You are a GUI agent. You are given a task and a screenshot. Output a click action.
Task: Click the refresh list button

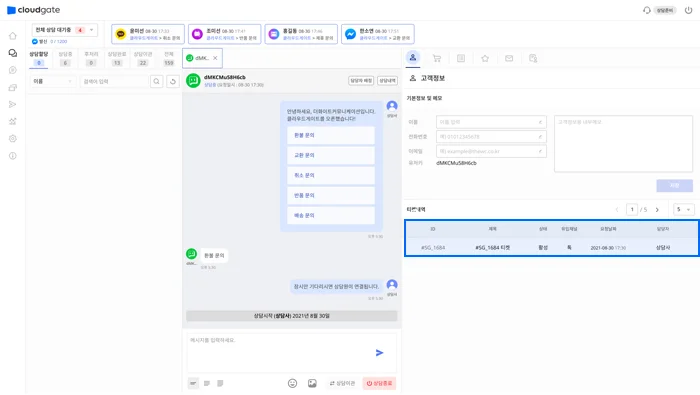pyautogui.click(x=173, y=81)
